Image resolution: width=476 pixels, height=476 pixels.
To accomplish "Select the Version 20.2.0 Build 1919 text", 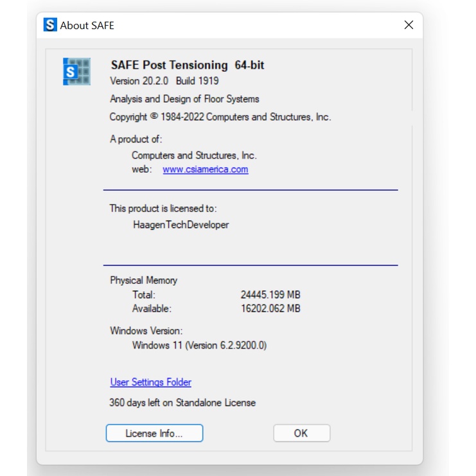I will click(x=164, y=81).
